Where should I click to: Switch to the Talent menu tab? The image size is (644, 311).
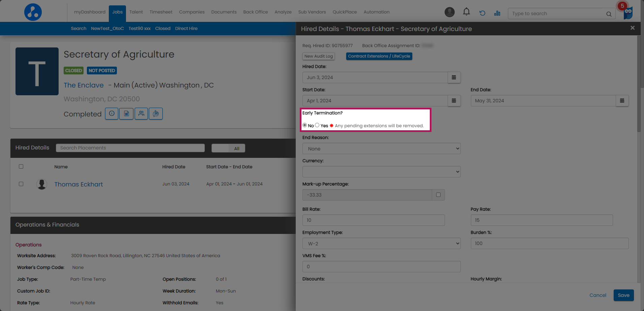pyautogui.click(x=136, y=12)
